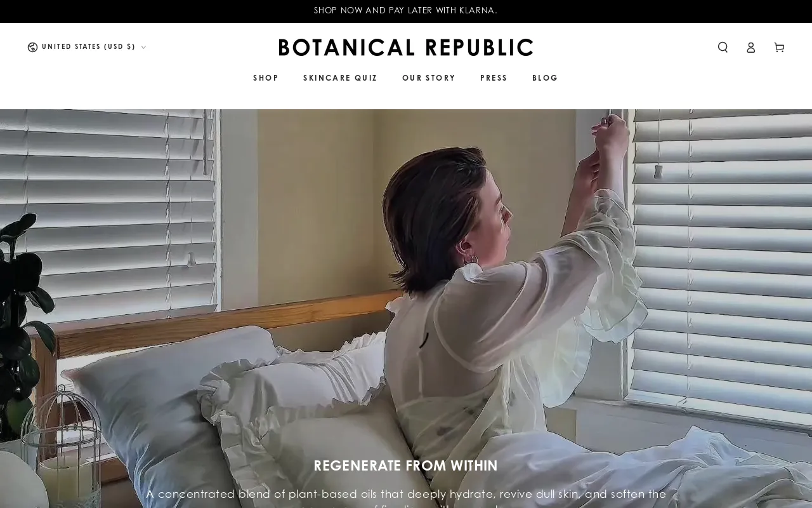Open the account login icon
The image size is (812, 508).
click(x=750, y=47)
